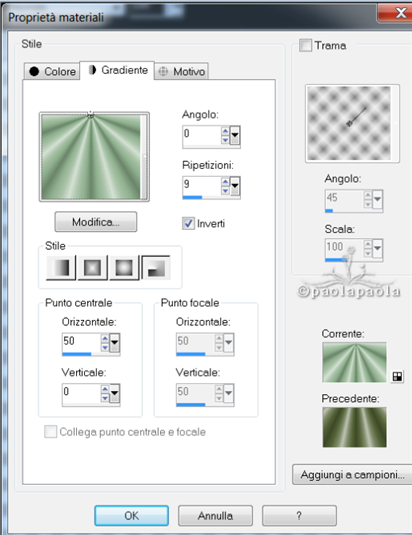Increase Ripetizioni with the up arrow
The width and height of the screenshot is (412, 535).
225,182
